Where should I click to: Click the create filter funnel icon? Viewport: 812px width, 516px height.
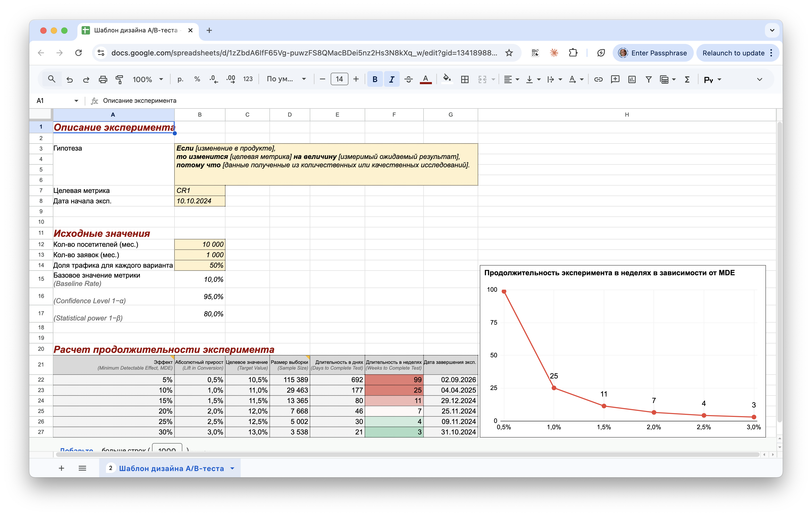tap(649, 79)
